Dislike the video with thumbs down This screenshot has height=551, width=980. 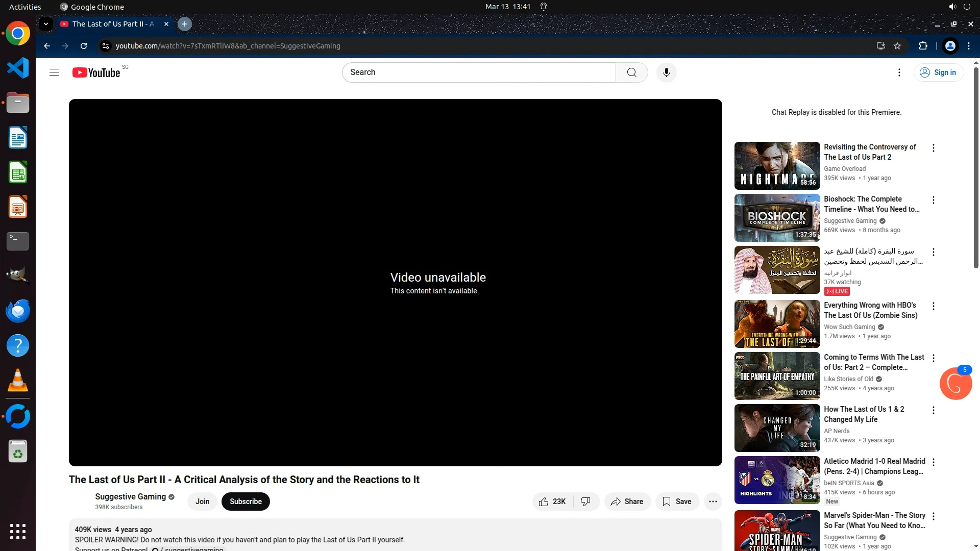tap(586, 502)
